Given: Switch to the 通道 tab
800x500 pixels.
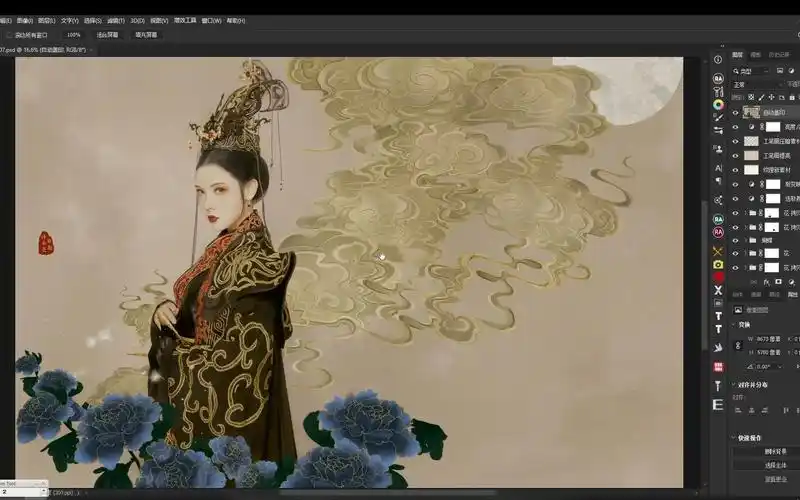Looking at the screenshot, I should pyautogui.click(x=756, y=55).
